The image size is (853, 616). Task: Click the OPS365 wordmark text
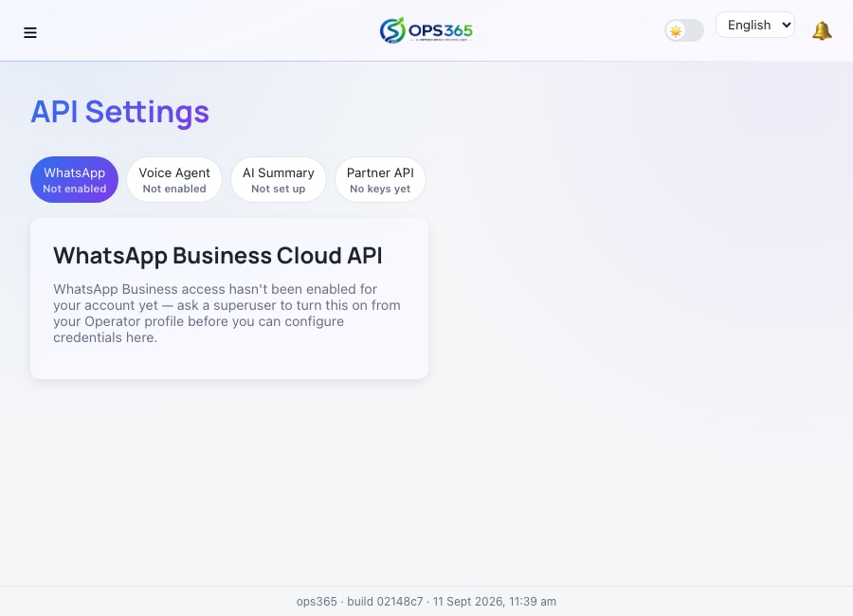pyautogui.click(x=441, y=30)
